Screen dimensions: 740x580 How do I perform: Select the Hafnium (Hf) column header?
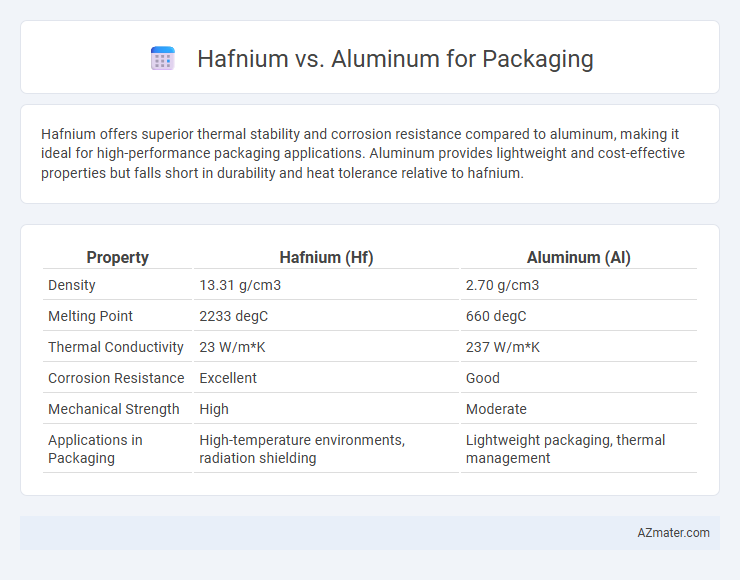326,257
